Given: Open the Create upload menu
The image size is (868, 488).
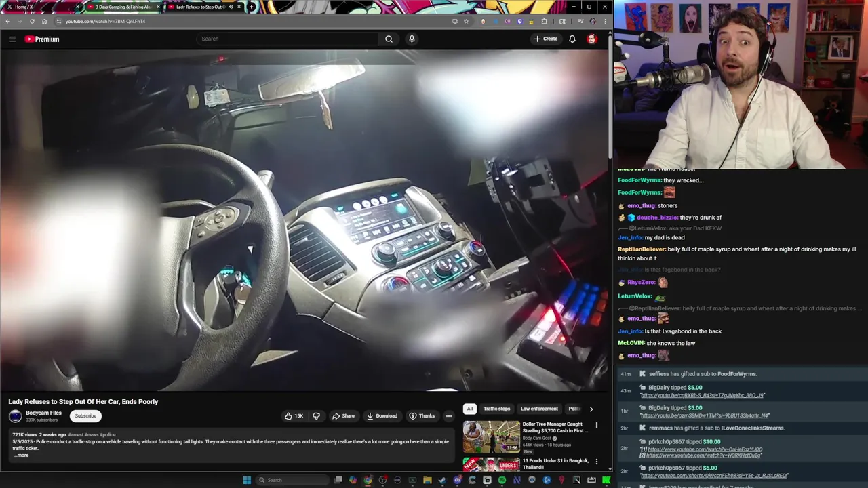Looking at the screenshot, I should coord(545,39).
